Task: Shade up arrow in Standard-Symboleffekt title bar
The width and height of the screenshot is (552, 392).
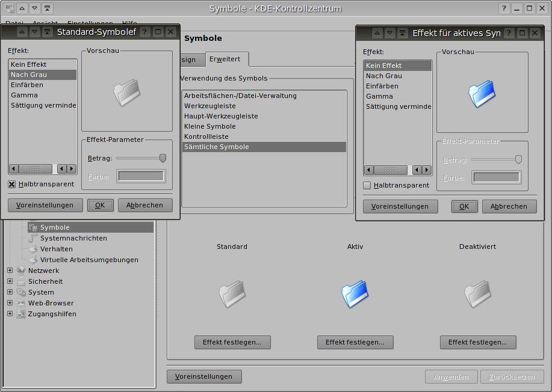Action: coord(22,32)
